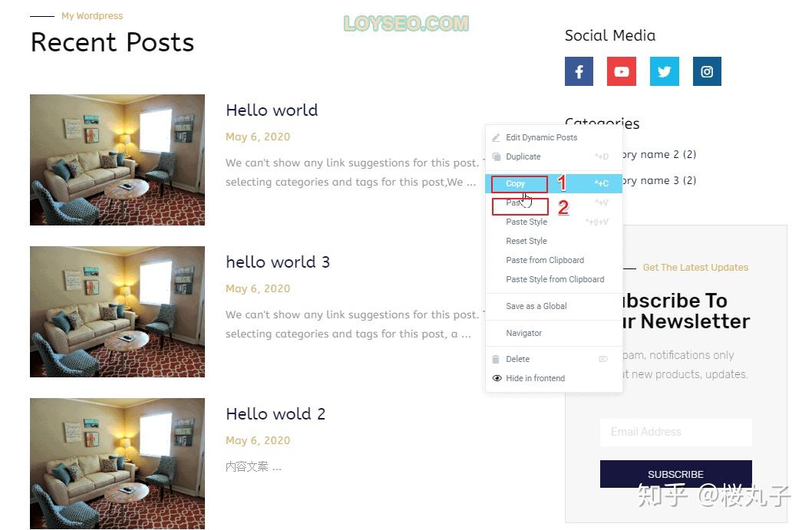Select Hide in frontend menu entry
812x530 pixels.
(536, 378)
